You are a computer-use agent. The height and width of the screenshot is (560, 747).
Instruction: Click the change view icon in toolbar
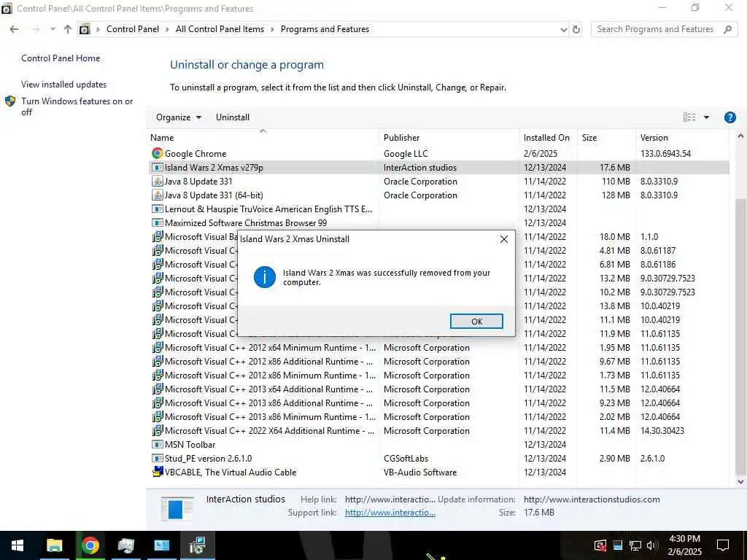(x=689, y=117)
